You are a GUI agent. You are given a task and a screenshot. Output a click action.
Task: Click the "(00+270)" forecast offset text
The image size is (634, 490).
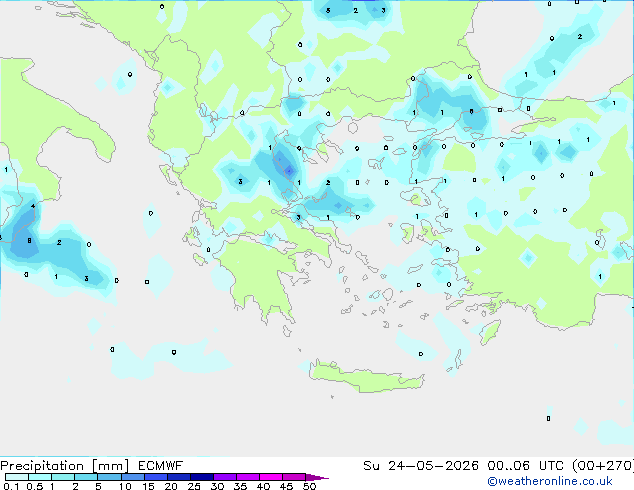(602, 466)
